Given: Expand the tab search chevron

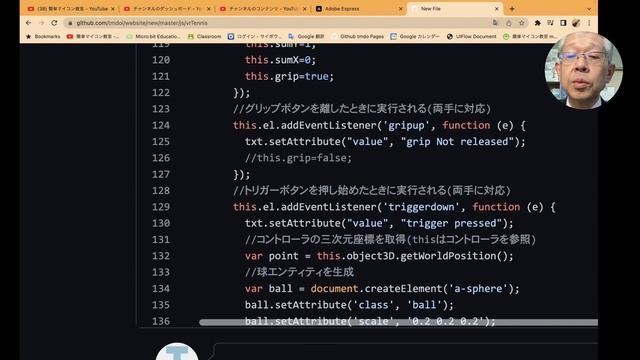Looking at the screenshot, I should pos(589,9).
